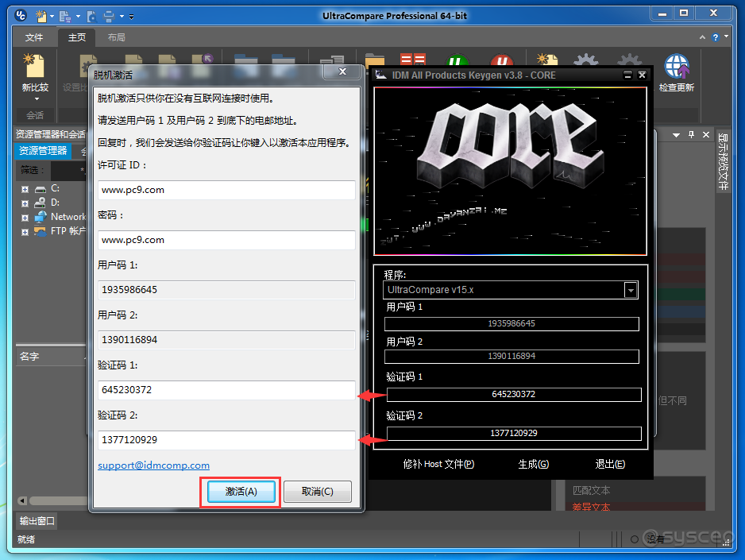Click the print preview icon in title bar
The image size is (745, 560).
(91, 17)
